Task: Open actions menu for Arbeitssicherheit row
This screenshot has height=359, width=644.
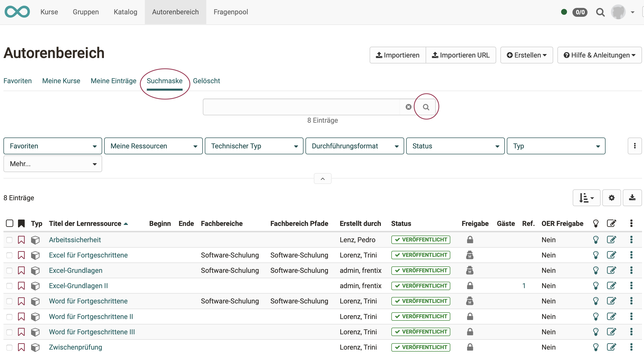Action: pyautogui.click(x=631, y=240)
